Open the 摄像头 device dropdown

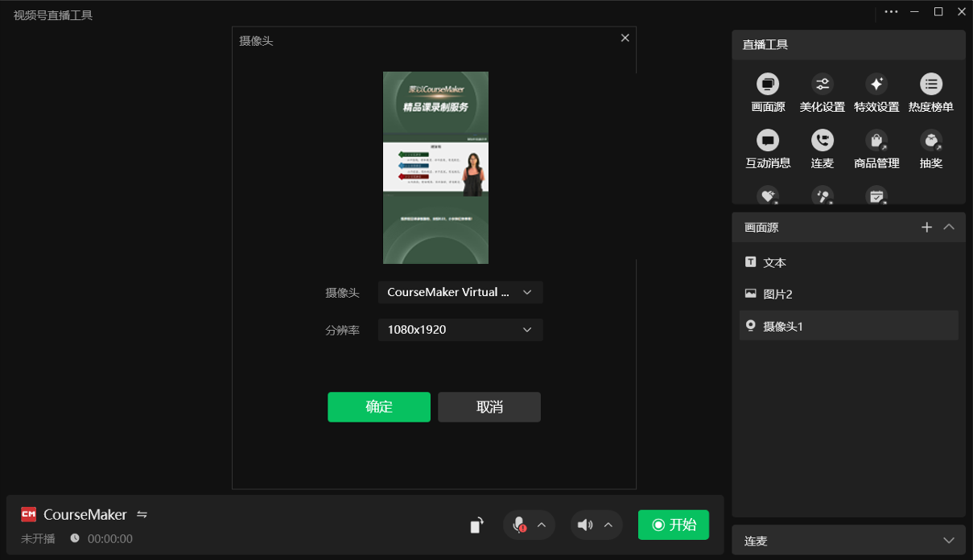pos(460,292)
